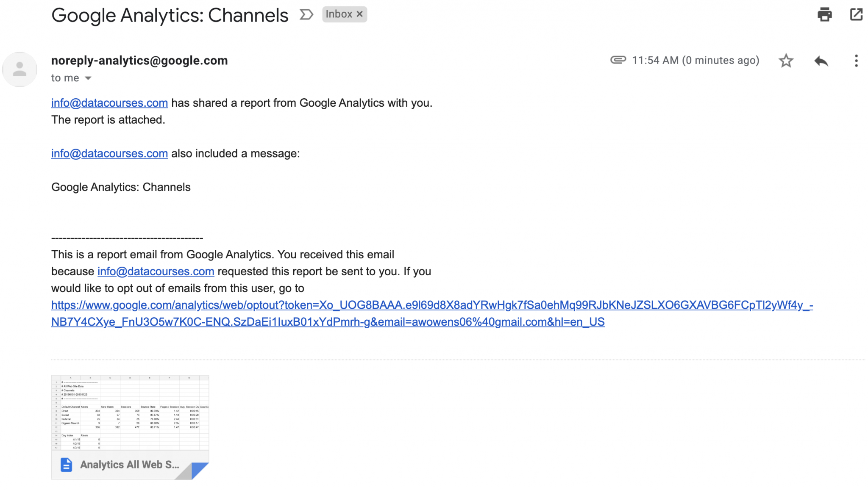The width and height of the screenshot is (868, 490).
Task: Open the more message options menu
Action: point(856,61)
